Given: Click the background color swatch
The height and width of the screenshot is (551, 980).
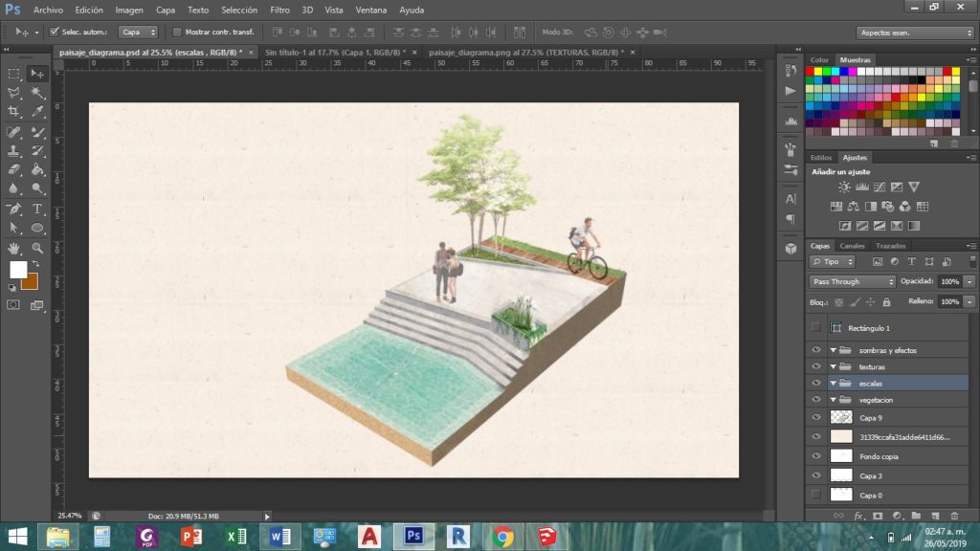Looking at the screenshot, I should 32,284.
